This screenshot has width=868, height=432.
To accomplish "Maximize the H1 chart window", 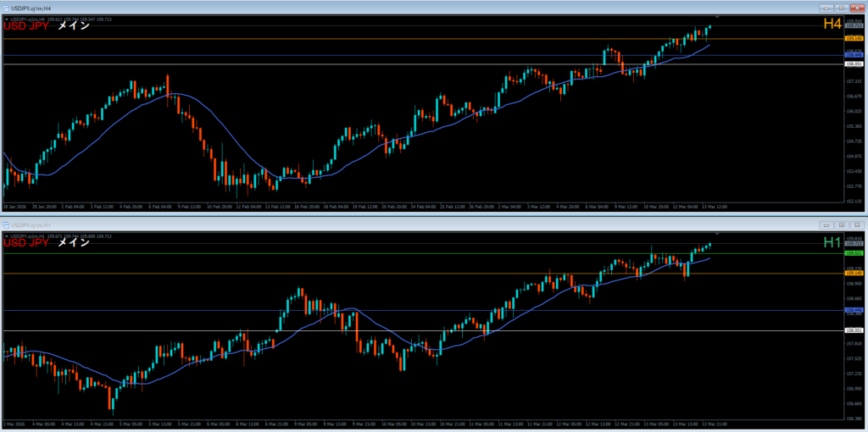I will 840,225.
